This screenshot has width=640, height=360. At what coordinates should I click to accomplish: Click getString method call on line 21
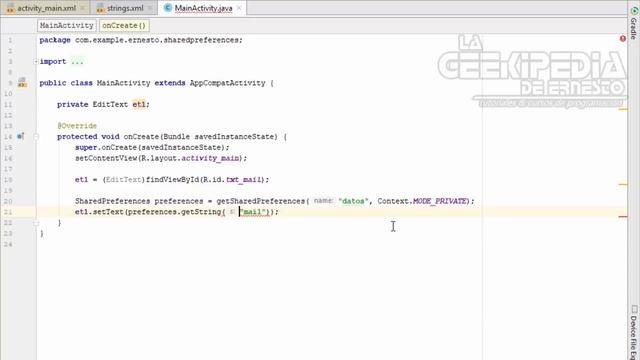[x=201, y=212]
